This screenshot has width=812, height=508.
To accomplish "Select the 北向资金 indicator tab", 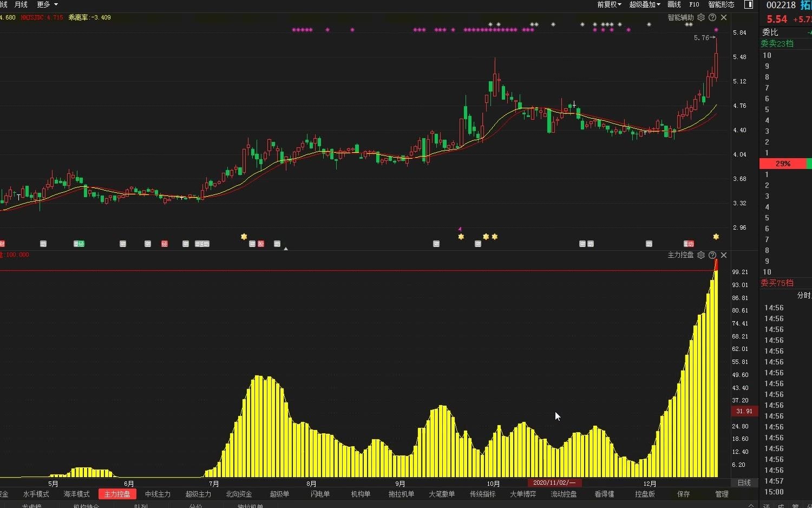I will point(239,494).
